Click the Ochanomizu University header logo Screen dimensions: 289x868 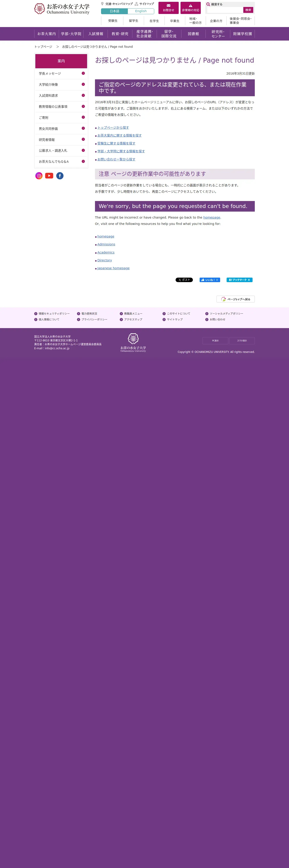[x=62, y=9]
